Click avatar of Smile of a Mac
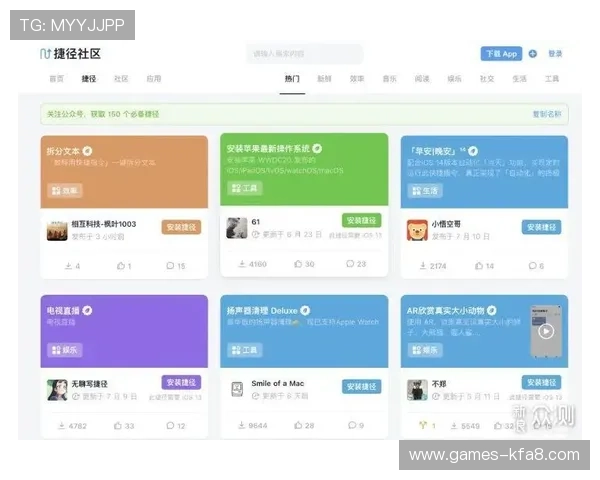This screenshot has width=600, height=480. pos(237,389)
